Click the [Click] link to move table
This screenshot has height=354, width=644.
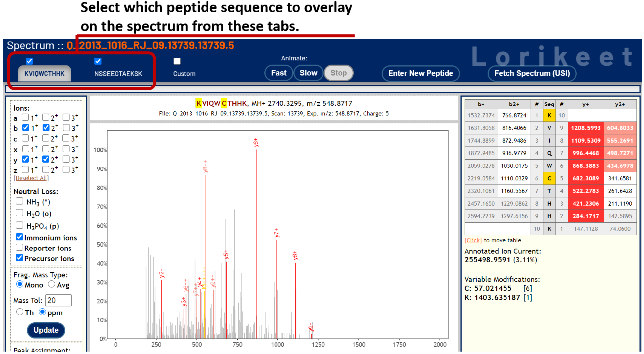click(473, 240)
